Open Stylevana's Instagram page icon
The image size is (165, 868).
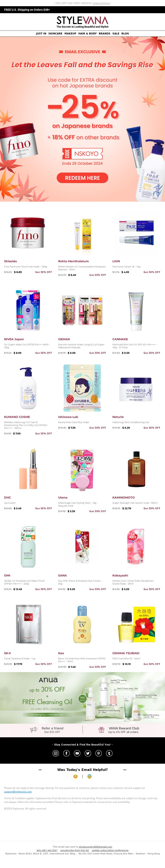pos(56,753)
